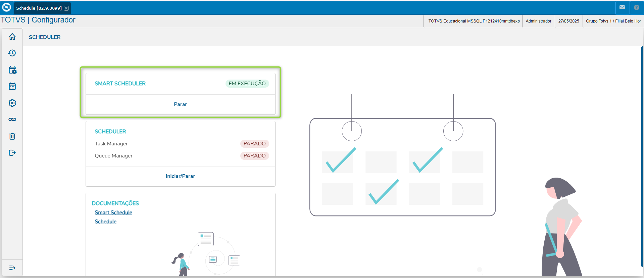Open the mail envelope icon in title bar

622,7
